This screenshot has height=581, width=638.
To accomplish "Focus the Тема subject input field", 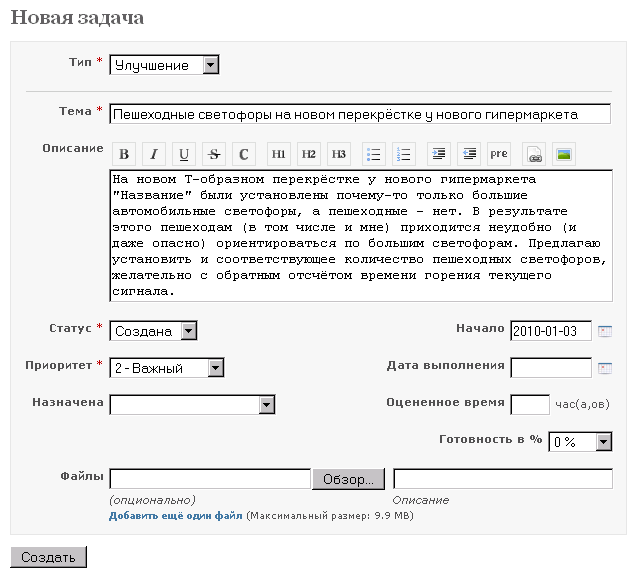I will tap(360, 114).
